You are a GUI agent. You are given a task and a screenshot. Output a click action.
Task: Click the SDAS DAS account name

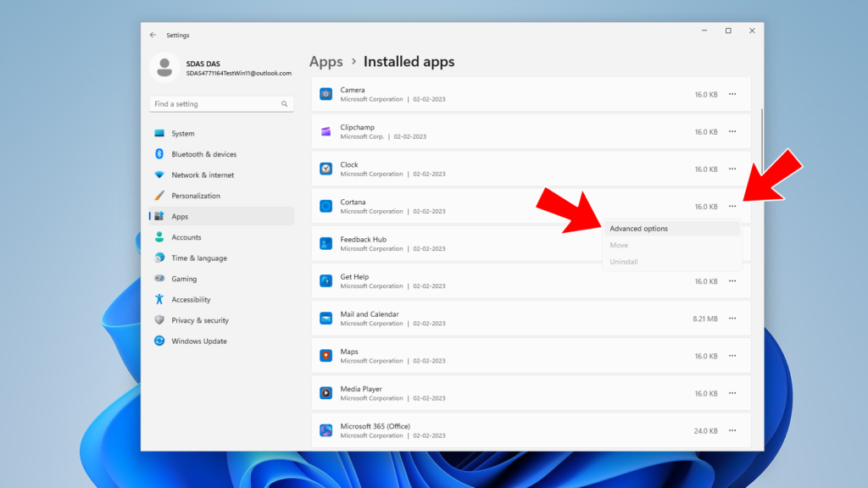[x=203, y=64]
